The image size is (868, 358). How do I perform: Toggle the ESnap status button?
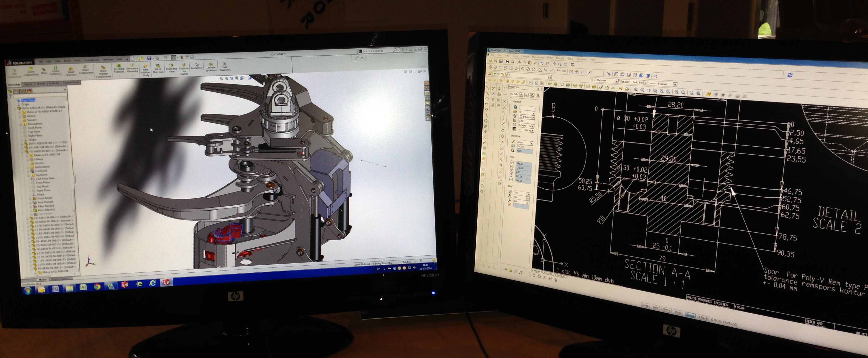click(x=690, y=315)
